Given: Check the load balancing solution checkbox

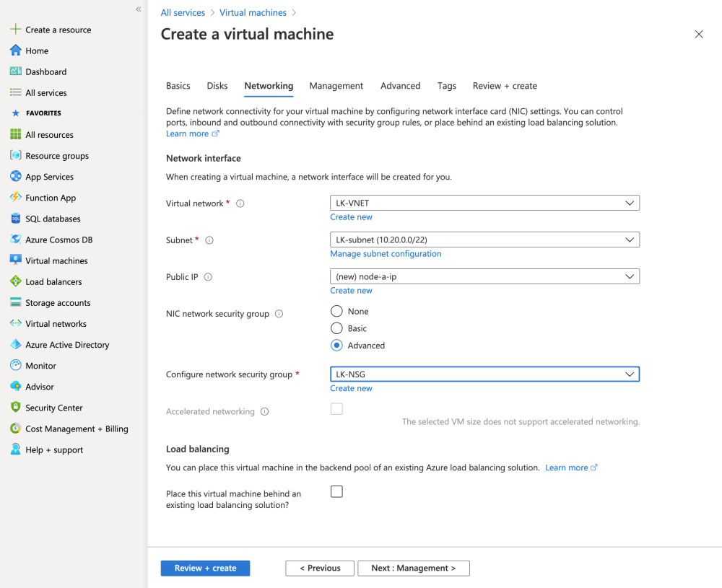Looking at the screenshot, I should pos(336,492).
